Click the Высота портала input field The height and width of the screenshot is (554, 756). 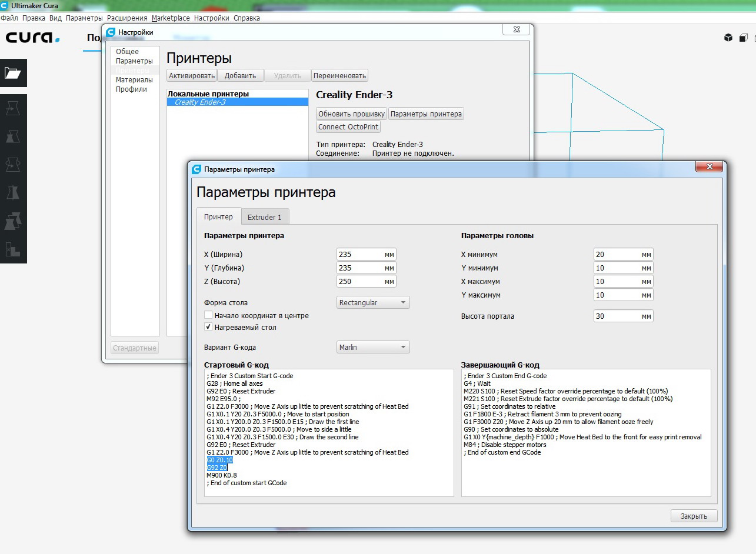tap(624, 316)
